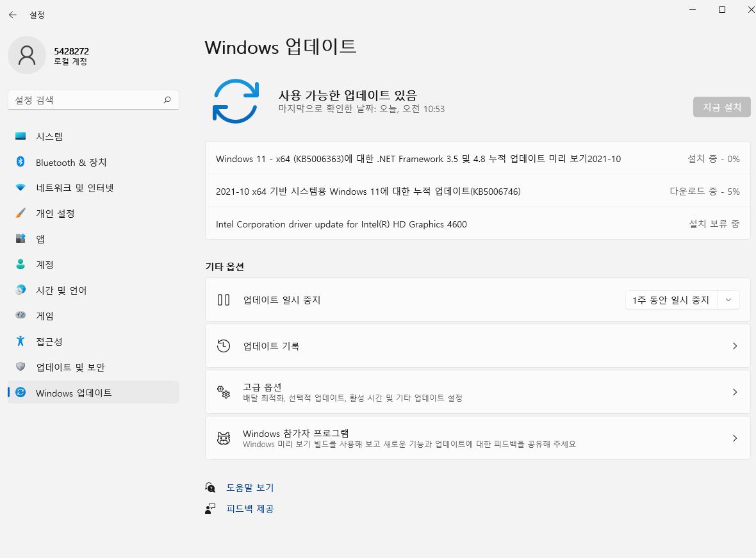Click the 고급 옵션 gears icon
Viewport: 756px width, 558px height.
tap(224, 392)
